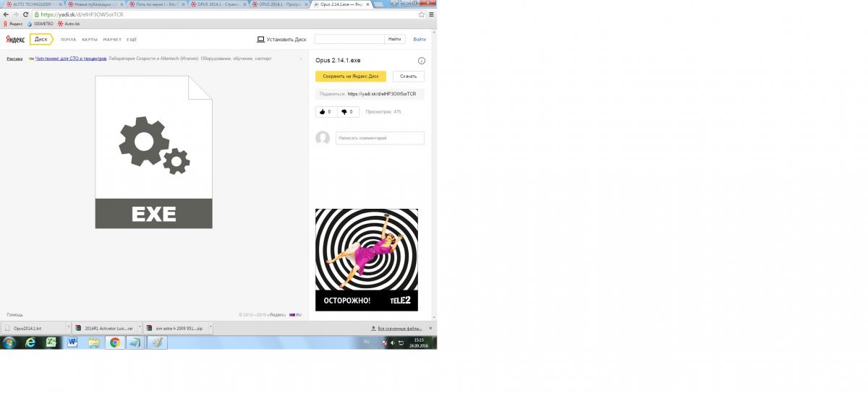
Task: Select the share link yadi.sk URL text
Action: click(382, 94)
